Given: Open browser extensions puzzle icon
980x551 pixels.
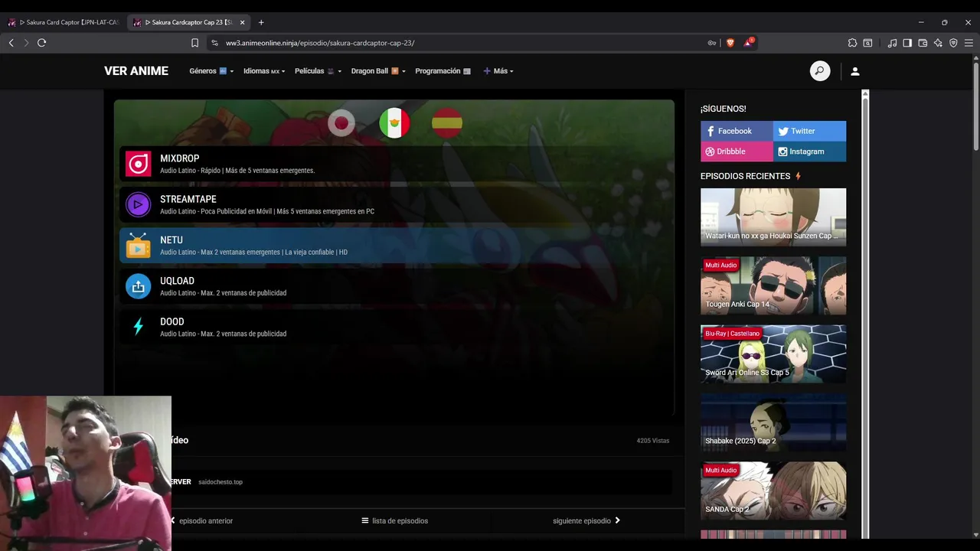Looking at the screenshot, I should pos(852,43).
